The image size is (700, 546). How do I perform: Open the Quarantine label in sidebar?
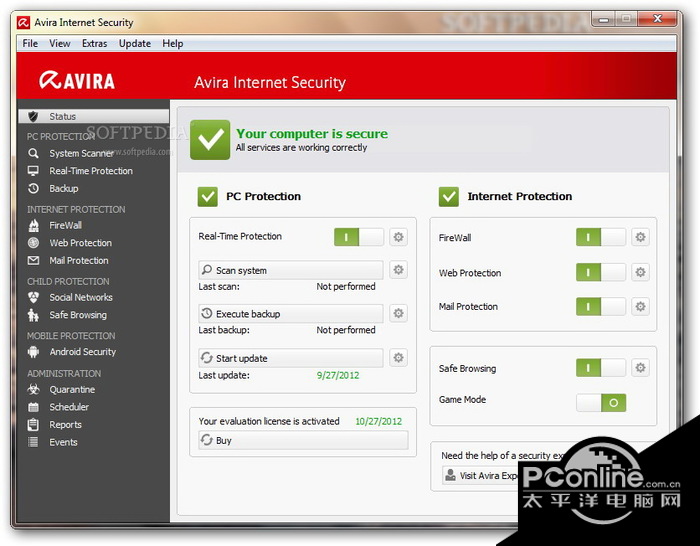click(72, 389)
